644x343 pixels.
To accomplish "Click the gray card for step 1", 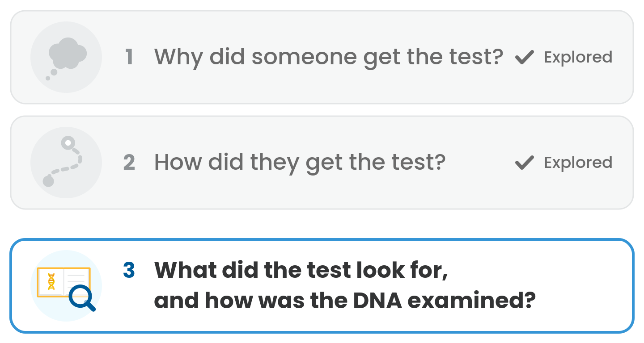I will [322, 57].
